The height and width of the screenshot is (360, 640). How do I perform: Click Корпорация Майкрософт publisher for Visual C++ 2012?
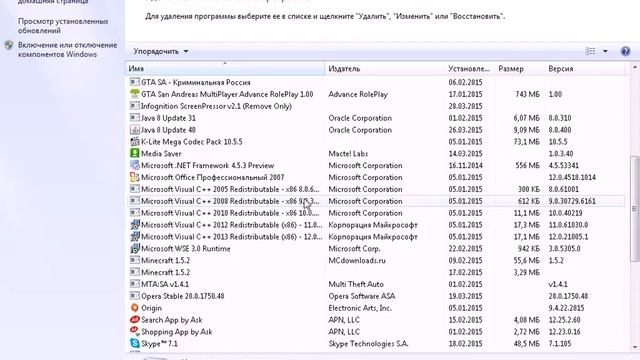point(373,224)
